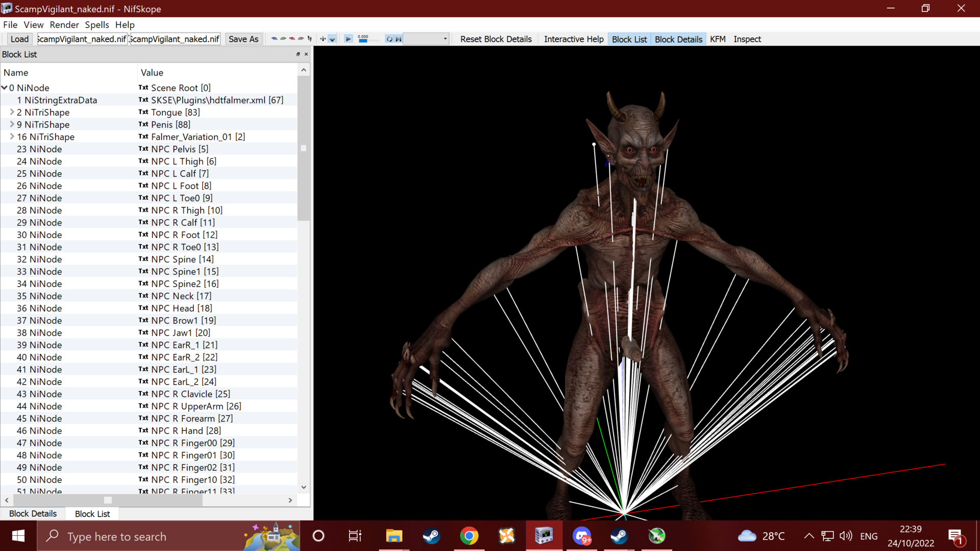The height and width of the screenshot is (551, 980).
Task: Close the Block List panel
Action: 306,54
